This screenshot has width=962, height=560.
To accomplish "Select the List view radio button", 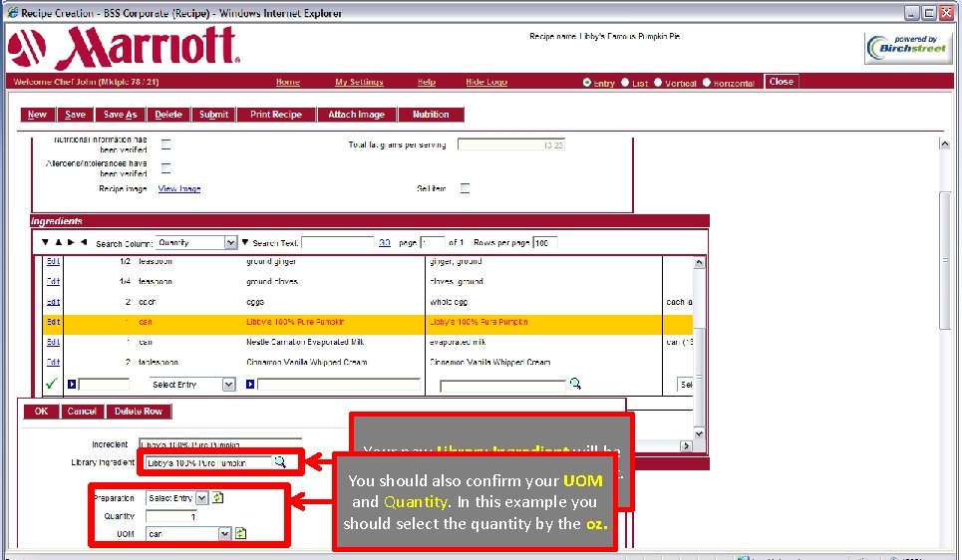I will coord(625,82).
